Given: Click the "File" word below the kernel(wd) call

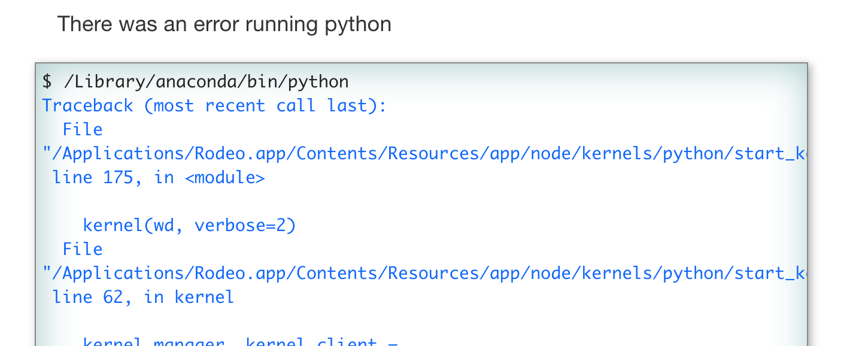Looking at the screenshot, I should [x=83, y=250].
